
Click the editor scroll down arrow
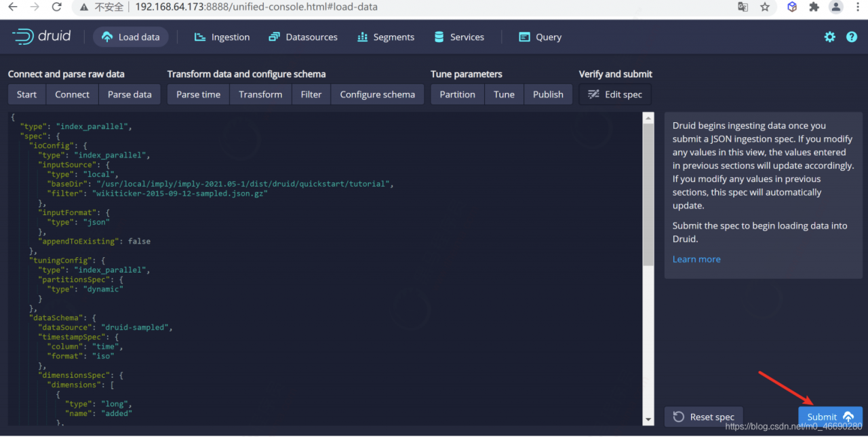(648, 420)
